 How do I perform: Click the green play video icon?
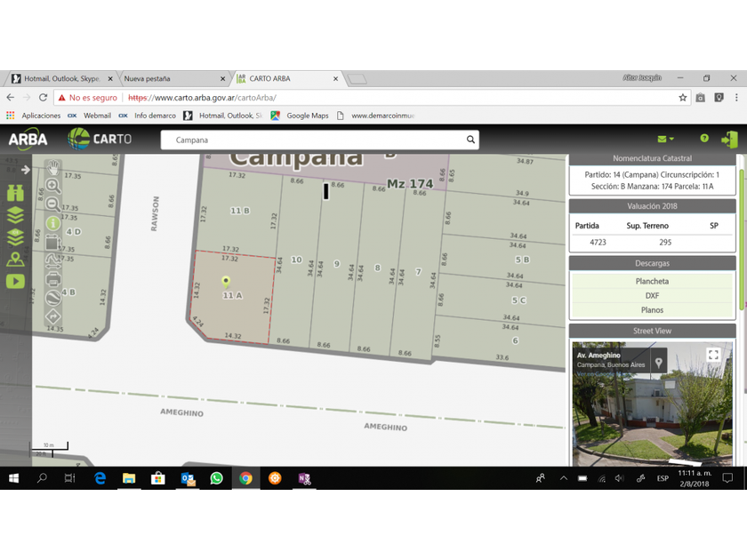pos(15,281)
